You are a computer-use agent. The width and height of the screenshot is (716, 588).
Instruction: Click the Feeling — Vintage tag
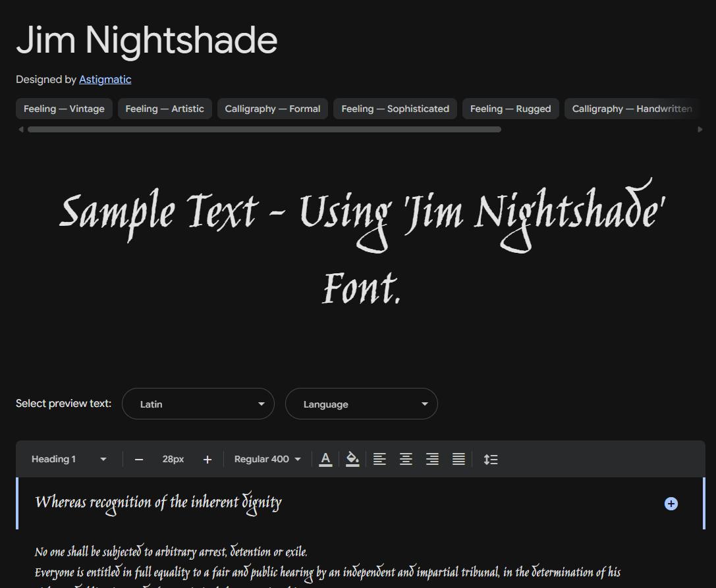point(64,109)
